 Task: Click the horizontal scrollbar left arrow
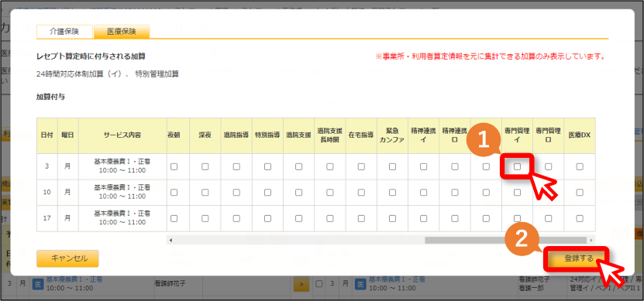tap(170, 240)
